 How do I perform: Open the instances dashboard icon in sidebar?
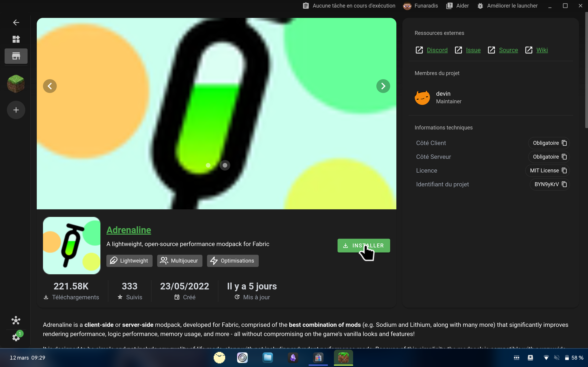16,39
